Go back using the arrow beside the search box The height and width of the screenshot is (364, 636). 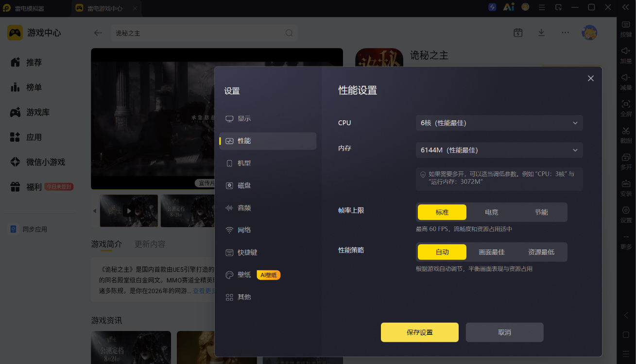[98, 33]
